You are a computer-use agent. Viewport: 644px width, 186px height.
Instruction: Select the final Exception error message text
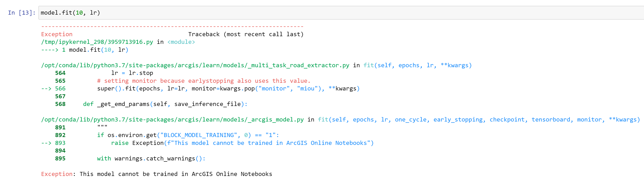pos(156,174)
